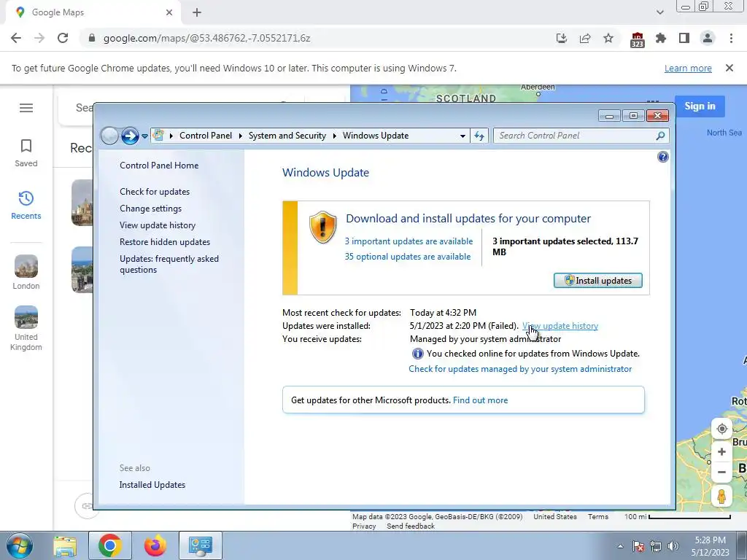Open Chrome three-dot menu
Viewport: 747px width, 560px height.
[731, 38]
